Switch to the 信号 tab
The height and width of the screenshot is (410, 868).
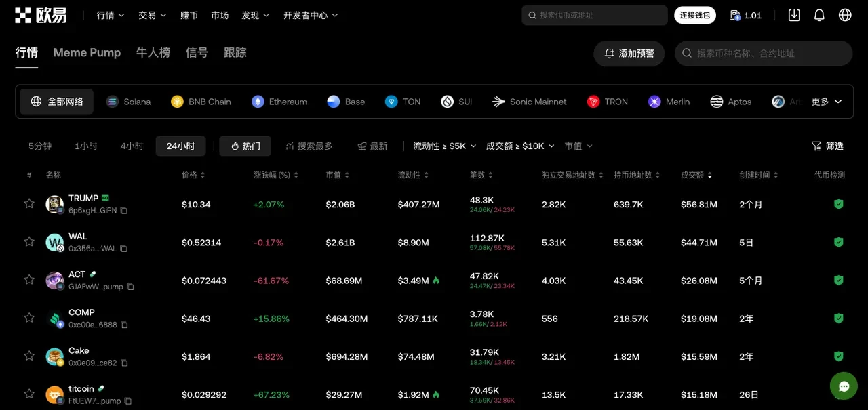tap(197, 53)
